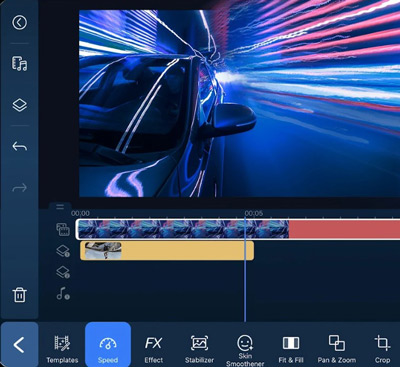Open the Pan & Zoom tool
The image size is (400, 367).
[x=337, y=349]
